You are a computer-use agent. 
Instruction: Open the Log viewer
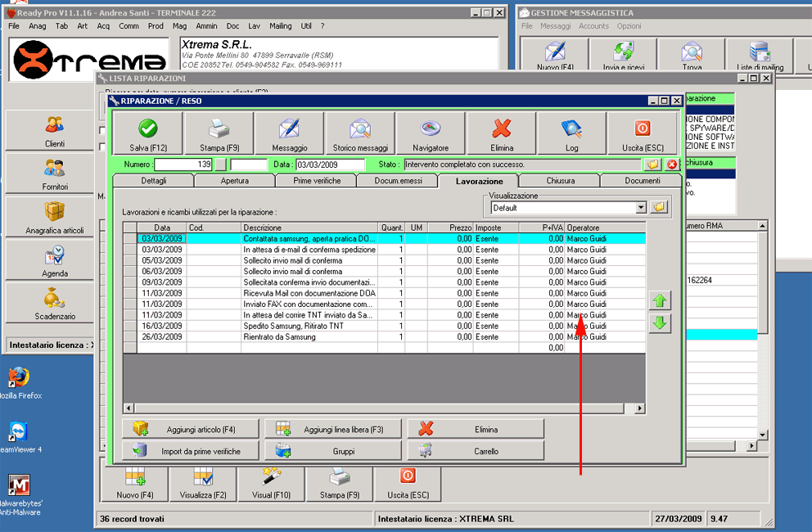click(x=571, y=133)
